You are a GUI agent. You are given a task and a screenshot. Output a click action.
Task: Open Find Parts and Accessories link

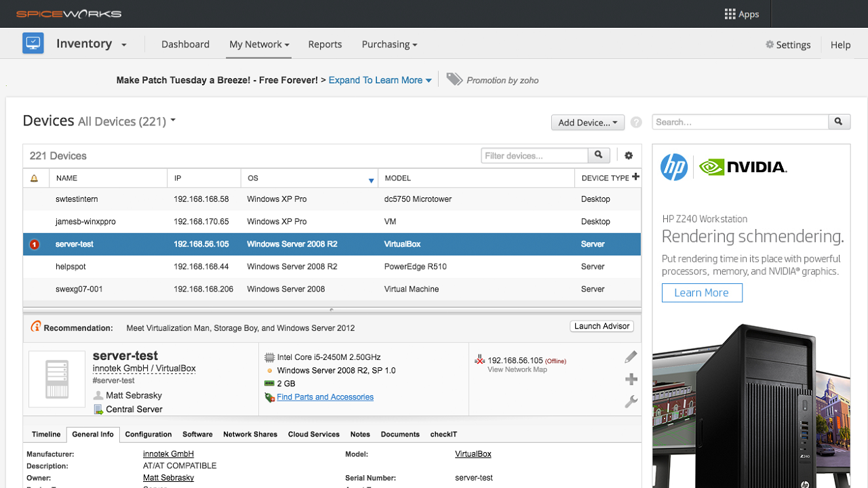(x=325, y=397)
